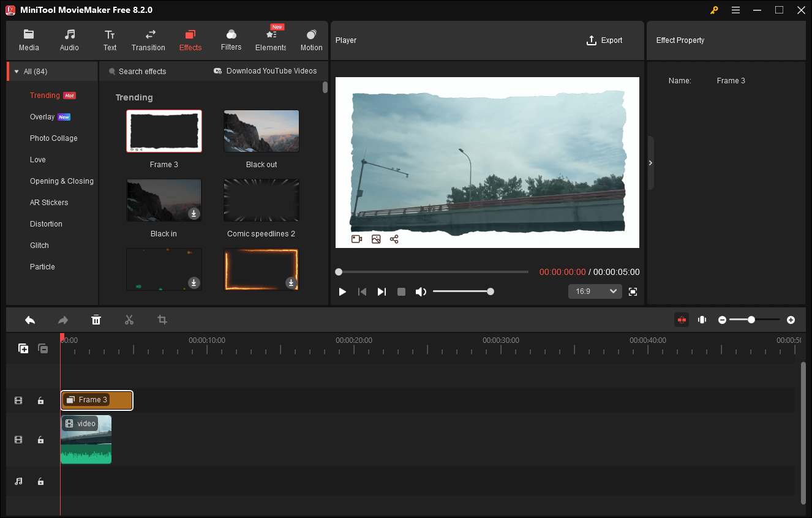Download the fire frame effect
The height and width of the screenshot is (518, 812).
pos(291,282)
